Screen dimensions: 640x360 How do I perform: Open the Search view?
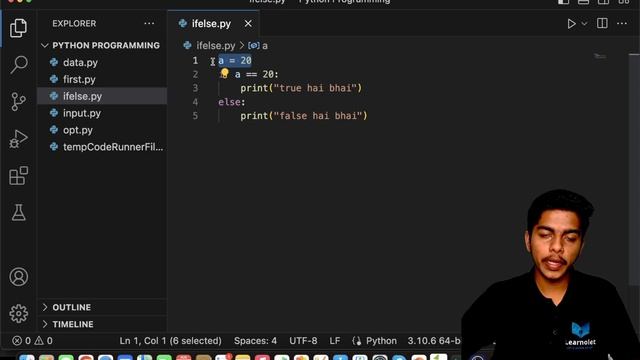coord(18,64)
